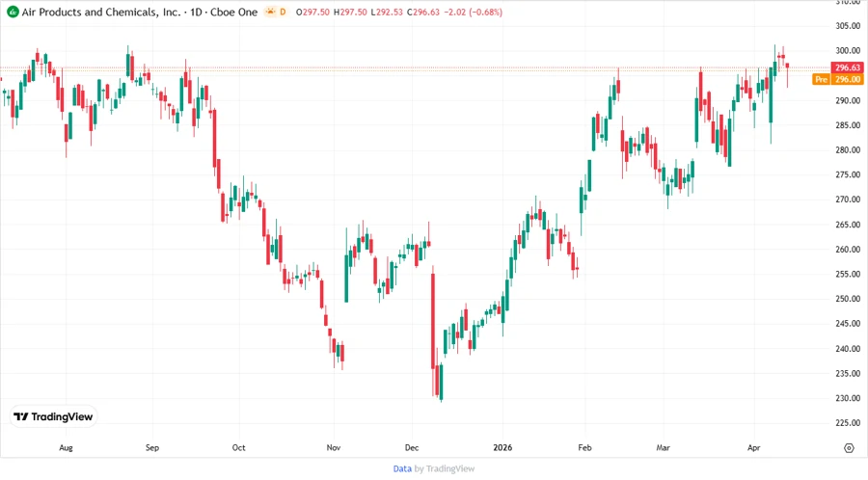Click the Sep label on time axis
This screenshot has height=480, width=868.
(x=152, y=447)
